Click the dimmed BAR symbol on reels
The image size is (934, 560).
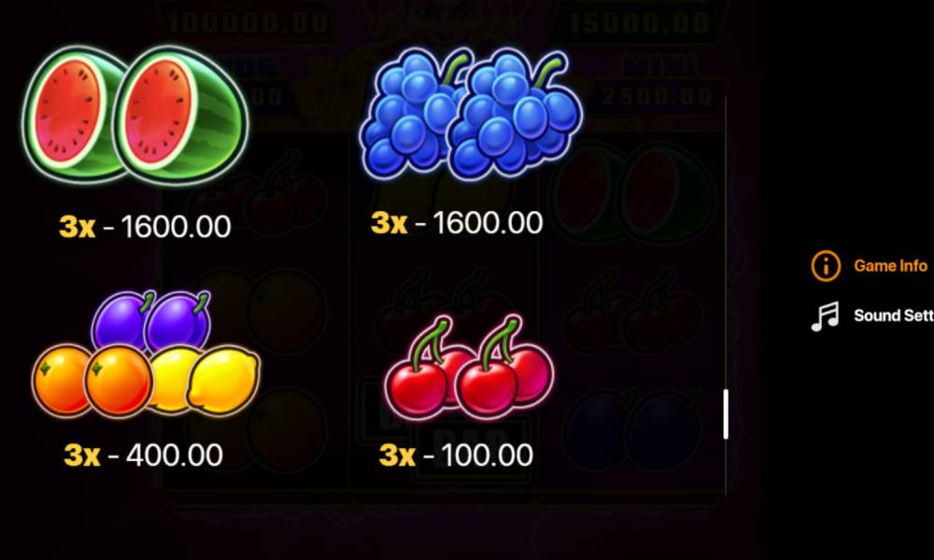[x=471, y=440]
